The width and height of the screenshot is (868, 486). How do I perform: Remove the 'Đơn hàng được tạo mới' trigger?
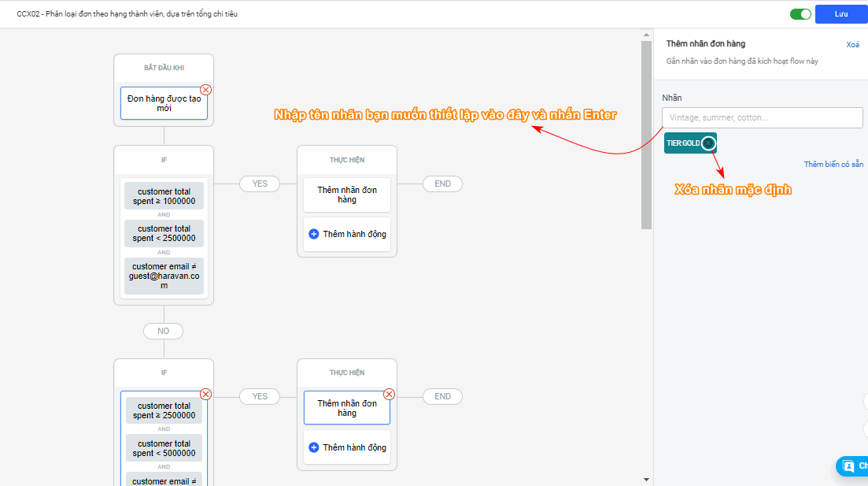pyautogui.click(x=205, y=90)
